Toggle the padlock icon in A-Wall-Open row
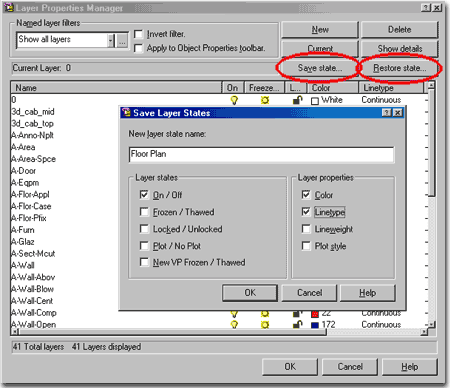 tap(297, 324)
